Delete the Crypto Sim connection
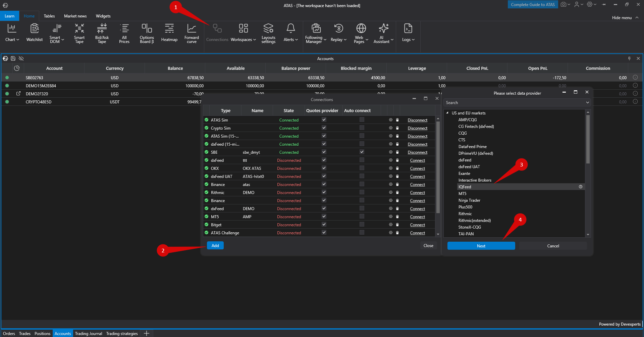This screenshot has height=337, width=644. 397,128
